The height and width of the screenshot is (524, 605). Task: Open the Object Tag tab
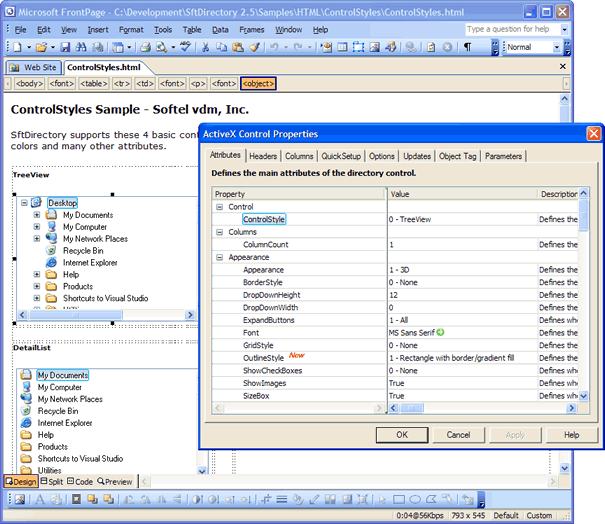coord(458,156)
